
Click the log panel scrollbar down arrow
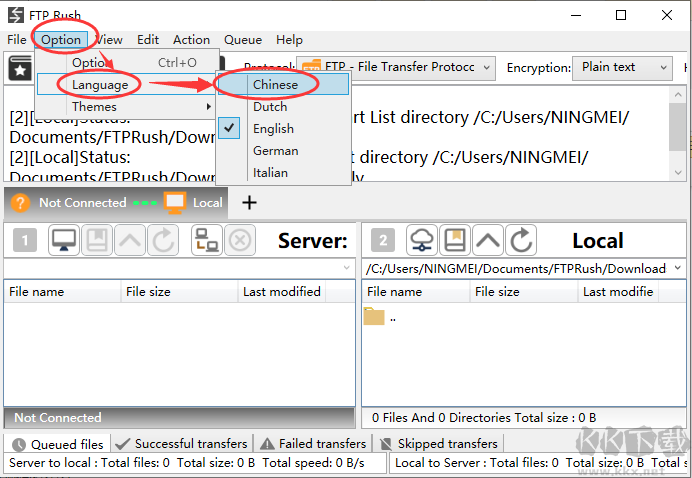pyautogui.click(x=678, y=173)
